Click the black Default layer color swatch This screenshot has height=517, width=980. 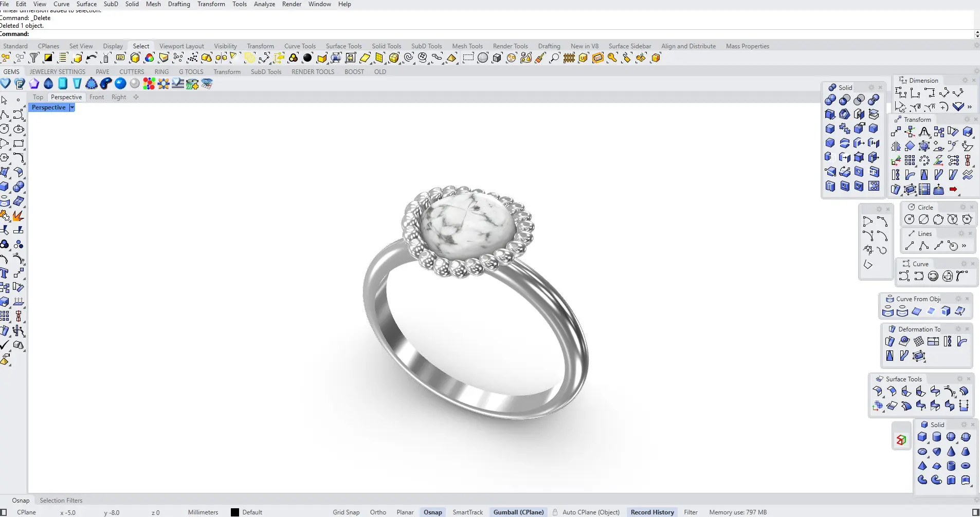click(x=235, y=512)
